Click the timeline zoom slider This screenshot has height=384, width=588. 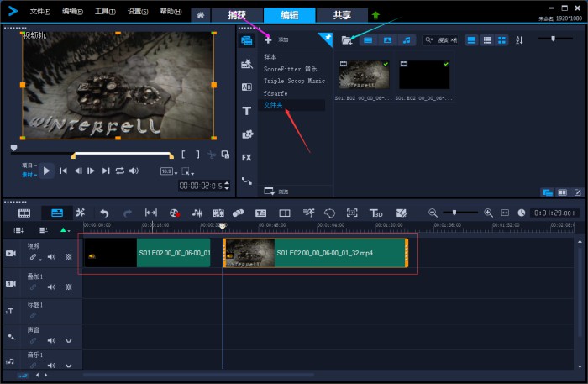pos(454,213)
